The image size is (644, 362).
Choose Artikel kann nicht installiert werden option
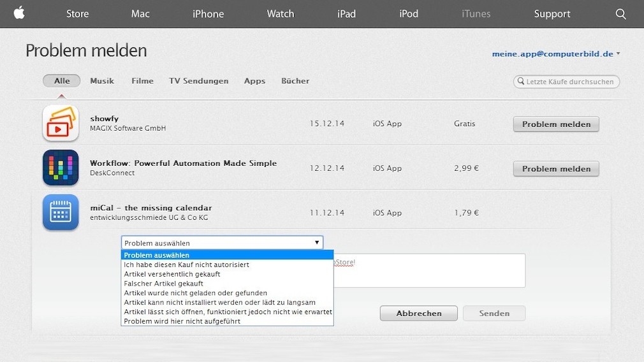227,303
